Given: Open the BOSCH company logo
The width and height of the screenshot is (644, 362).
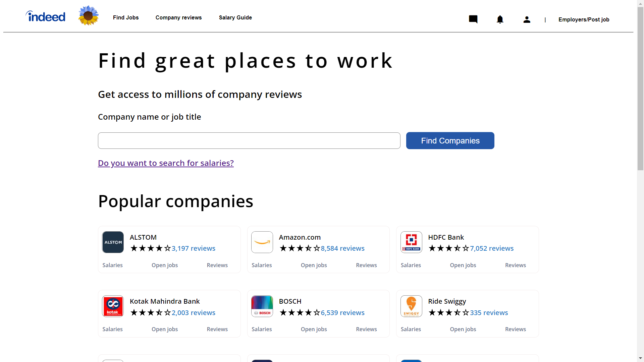Looking at the screenshot, I should [x=262, y=306].
